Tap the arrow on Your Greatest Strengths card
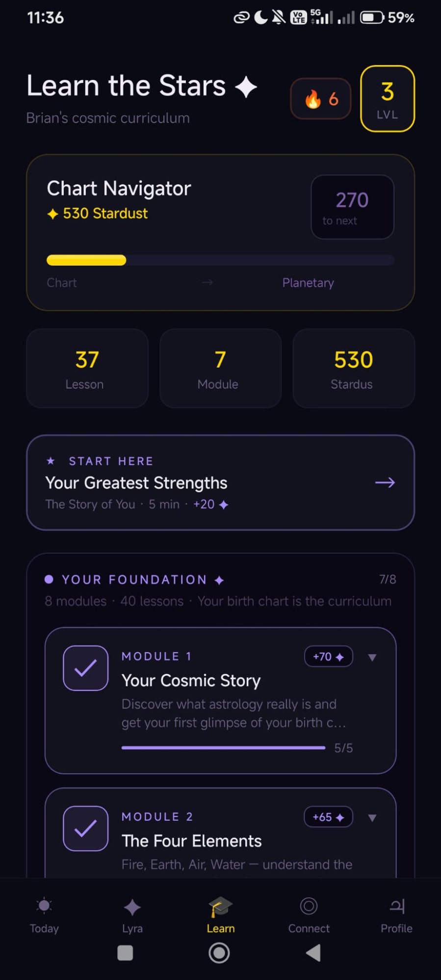441x980 pixels. [x=385, y=483]
